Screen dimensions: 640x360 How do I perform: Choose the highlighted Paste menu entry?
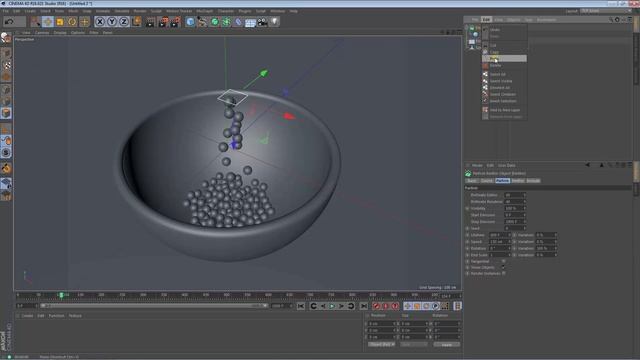tap(504, 59)
